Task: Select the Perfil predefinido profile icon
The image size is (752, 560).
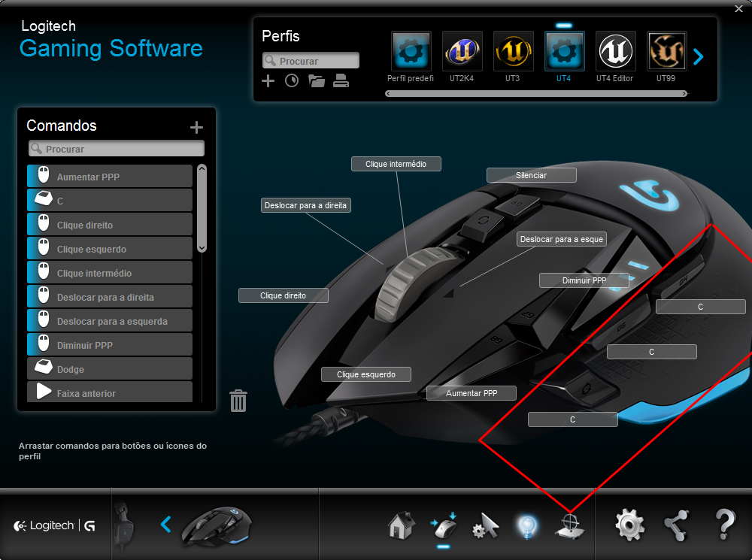Action: pos(411,51)
